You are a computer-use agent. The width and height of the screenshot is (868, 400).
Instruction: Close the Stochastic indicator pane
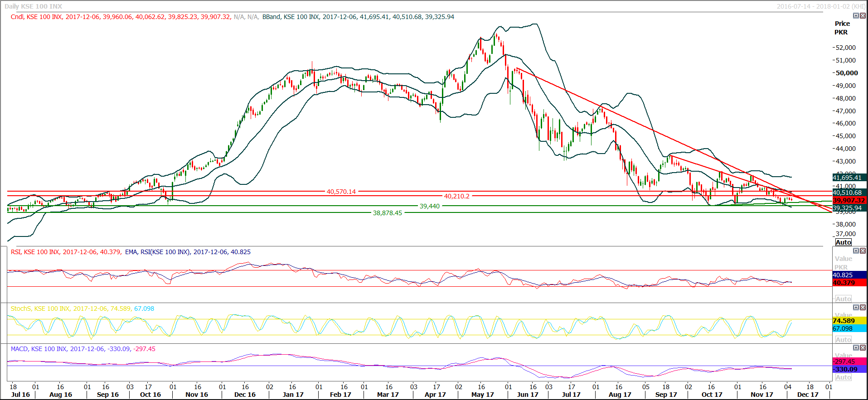(x=863, y=308)
